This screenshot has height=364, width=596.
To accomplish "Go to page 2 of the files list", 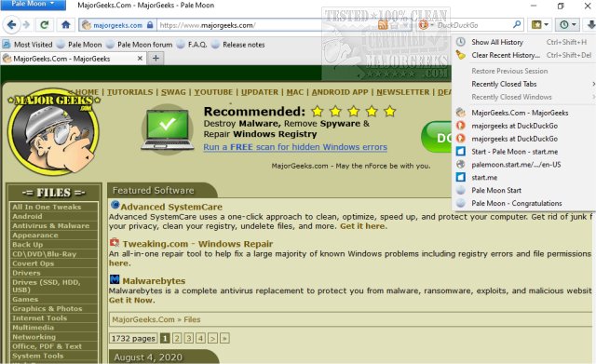I will tap(177, 338).
